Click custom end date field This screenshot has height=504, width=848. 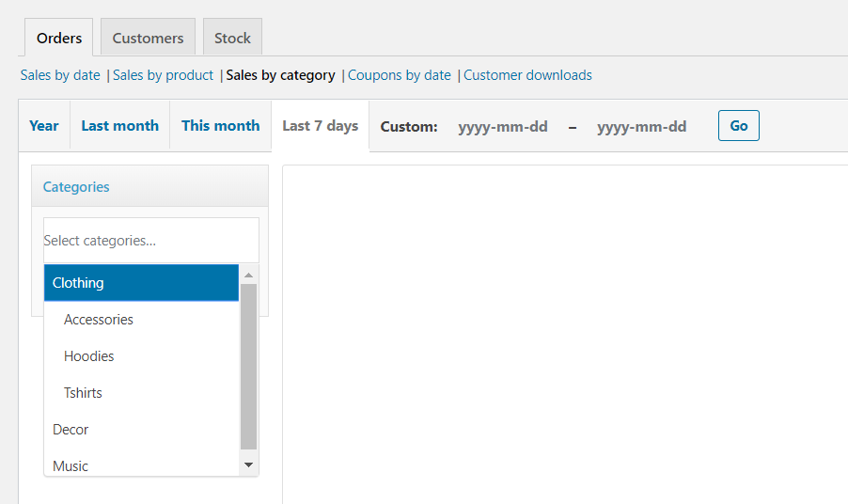click(641, 127)
